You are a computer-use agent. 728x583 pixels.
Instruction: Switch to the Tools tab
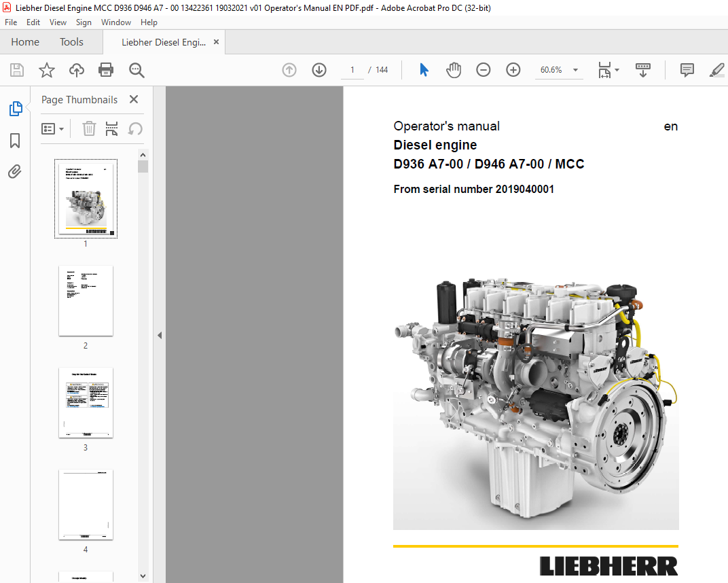71,42
